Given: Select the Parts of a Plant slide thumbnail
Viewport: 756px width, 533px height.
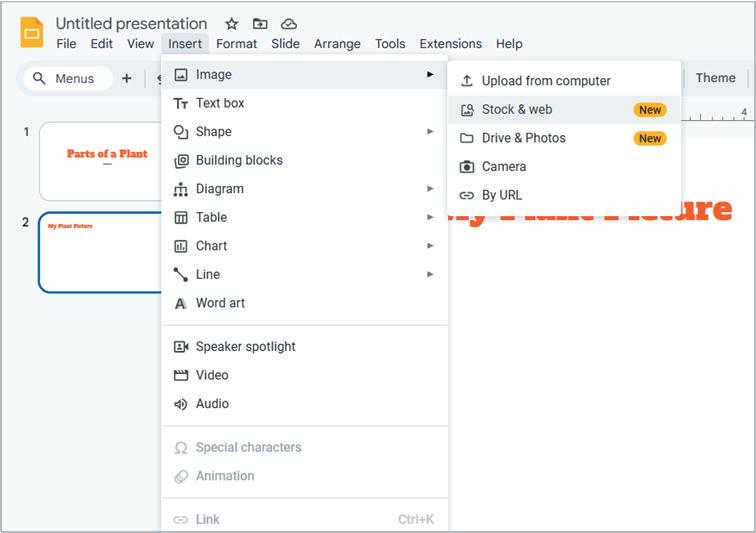Looking at the screenshot, I should (102, 161).
